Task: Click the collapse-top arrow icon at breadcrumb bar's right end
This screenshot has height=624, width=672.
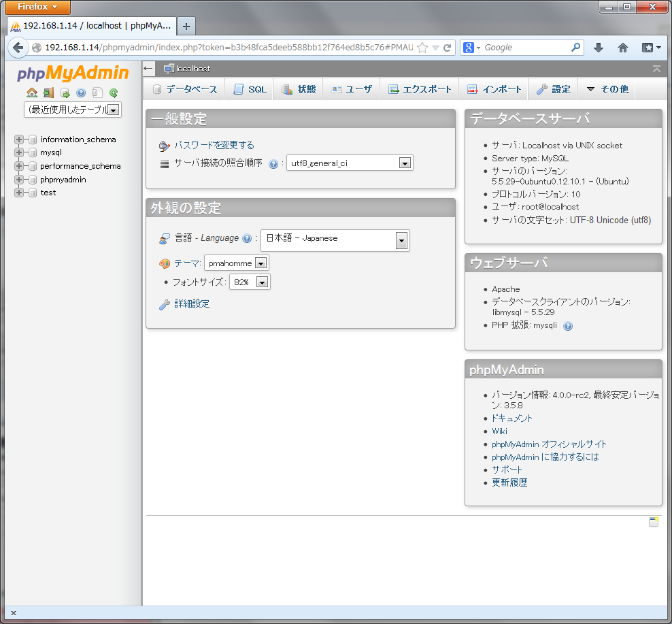Action: (x=656, y=69)
